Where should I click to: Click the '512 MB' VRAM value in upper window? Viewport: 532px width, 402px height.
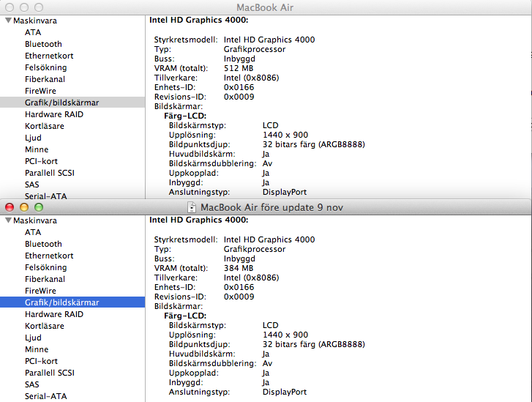[x=239, y=68]
